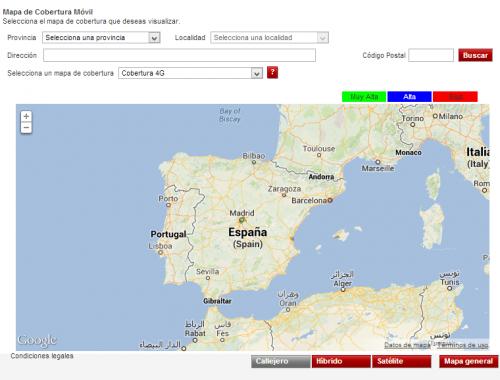The image size is (500, 380).
Task: Click the Monaco label on the map
Action: coord(408,152)
